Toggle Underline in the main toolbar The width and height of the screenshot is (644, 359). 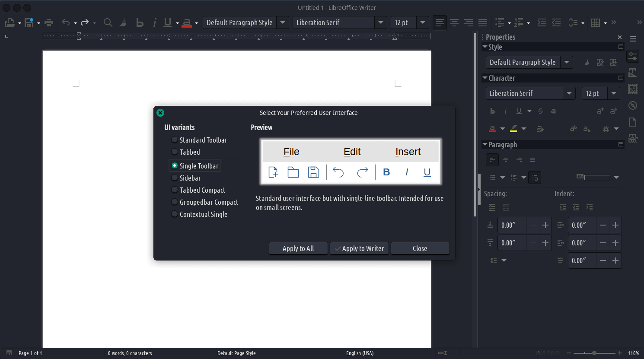pyautogui.click(x=168, y=22)
